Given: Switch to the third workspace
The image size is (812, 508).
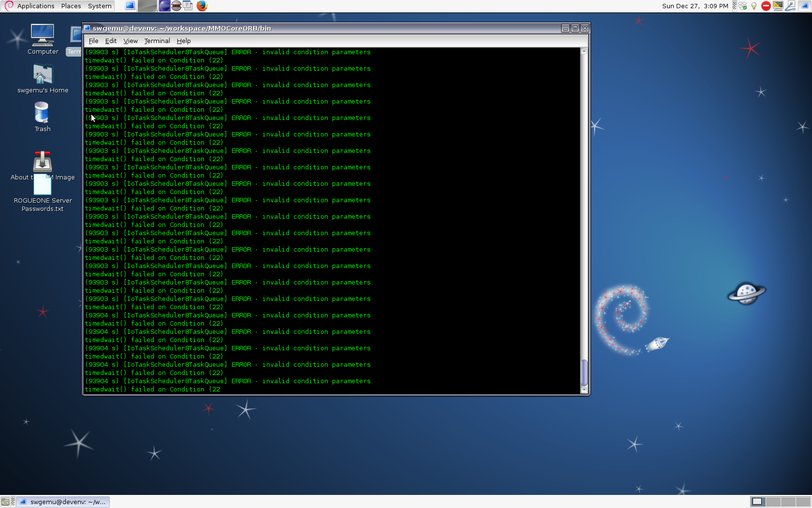Looking at the screenshot, I should click(788, 502).
